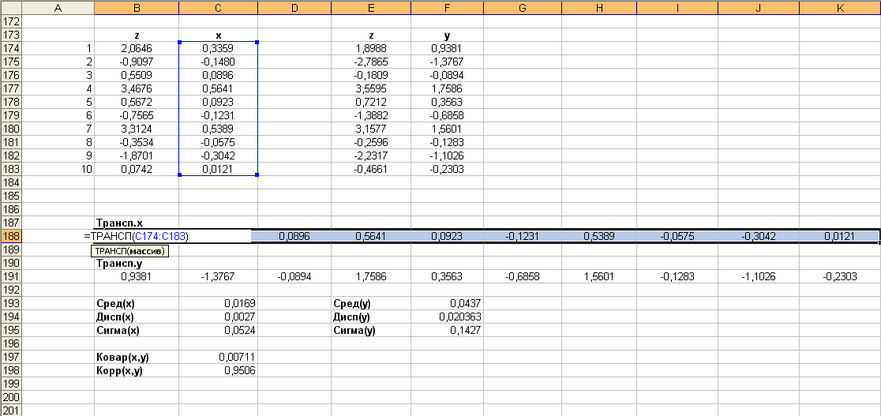Screen dimensions: 881x416
Task: Click the column header 'x' in row 173
Action: point(218,35)
